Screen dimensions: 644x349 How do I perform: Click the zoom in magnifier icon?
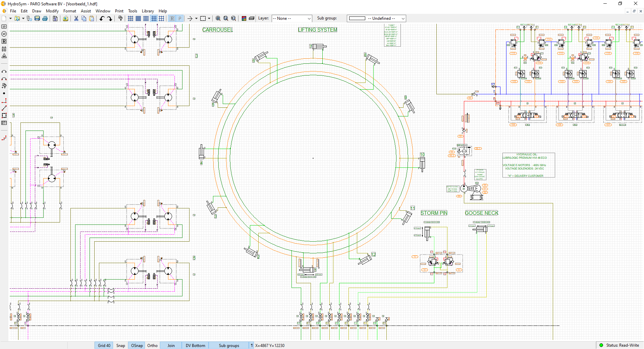tap(218, 18)
